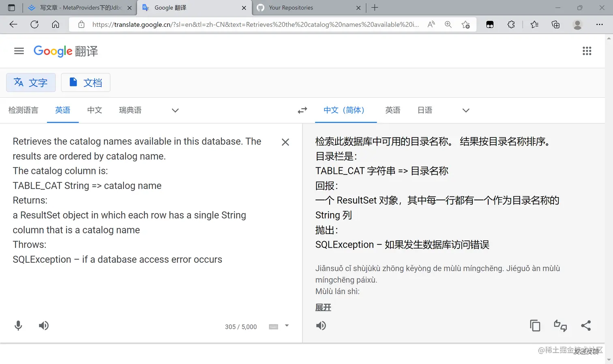Open the Google apps grid

[587, 51]
